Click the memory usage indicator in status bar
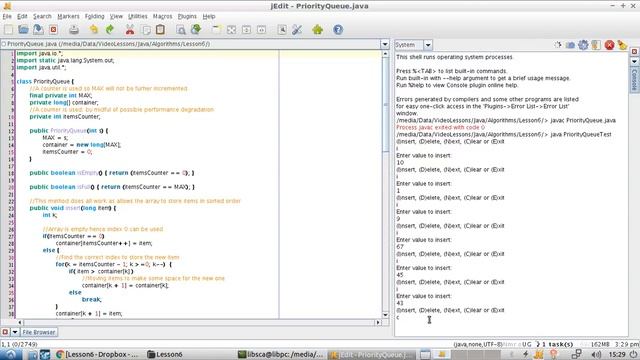Screen dimensions: 640x360 pos(600,344)
